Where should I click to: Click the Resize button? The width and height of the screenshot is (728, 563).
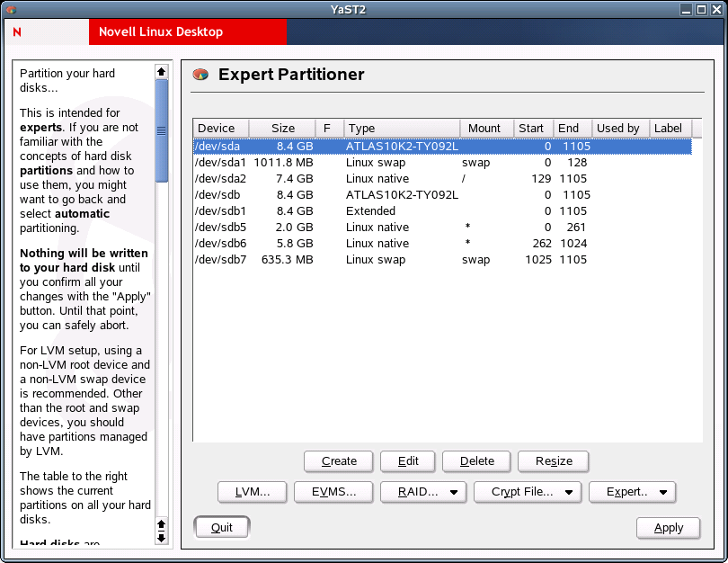(x=554, y=461)
